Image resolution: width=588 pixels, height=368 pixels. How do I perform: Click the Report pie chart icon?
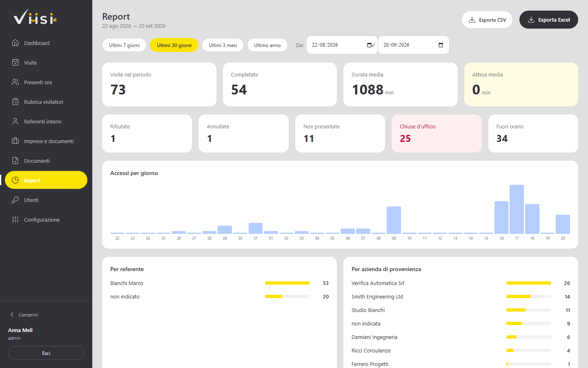click(16, 180)
